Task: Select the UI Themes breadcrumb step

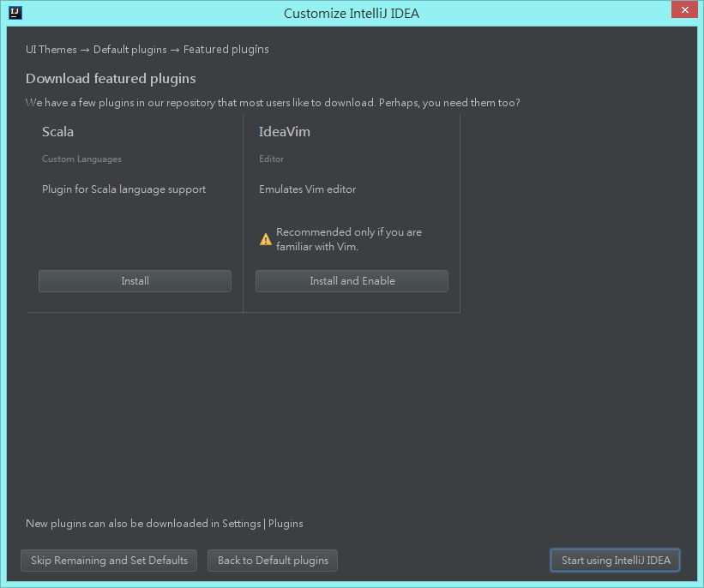Action: 51,50
